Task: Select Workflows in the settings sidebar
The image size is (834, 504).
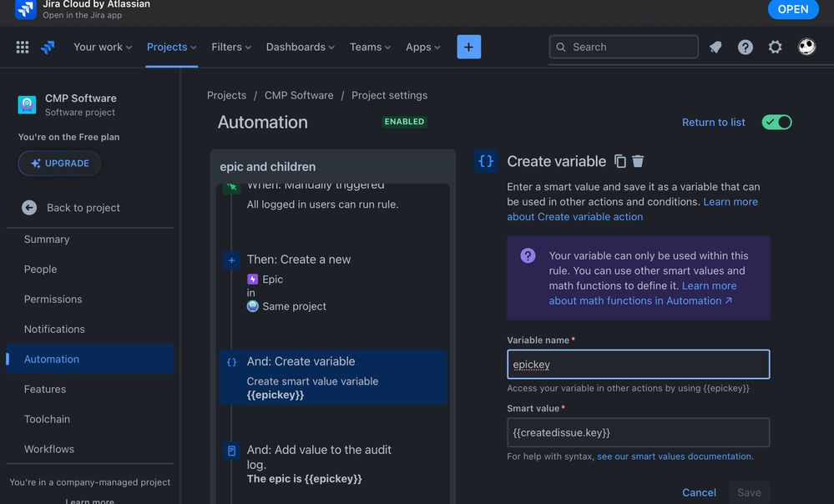Action: tap(48, 449)
